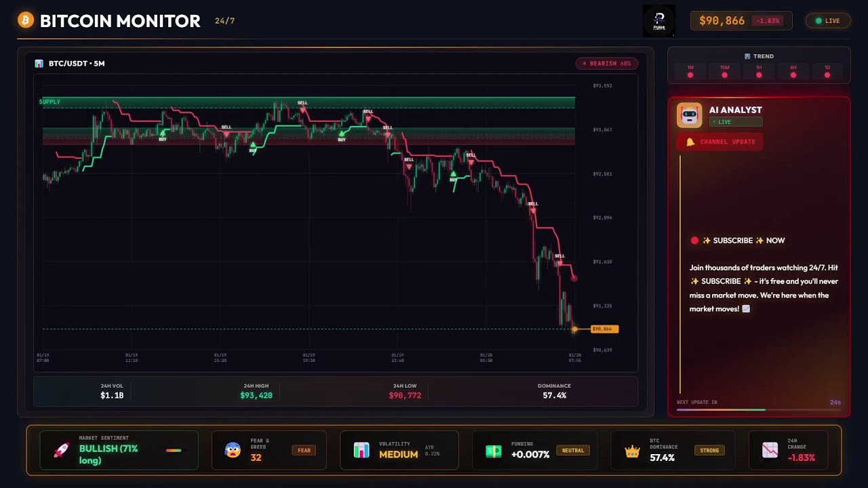
Task: Click the bottom bar -1.83% 24H change
Action: pyautogui.click(x=802, y=457)
